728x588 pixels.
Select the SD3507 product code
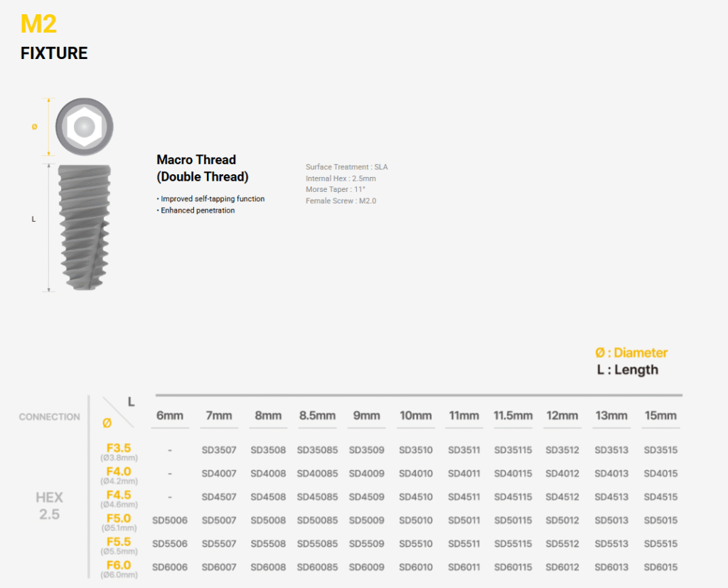click(219, 450)
